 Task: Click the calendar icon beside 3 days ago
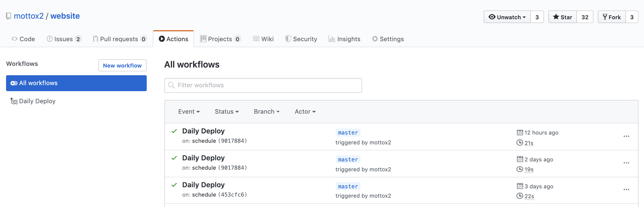coord(520,186)
